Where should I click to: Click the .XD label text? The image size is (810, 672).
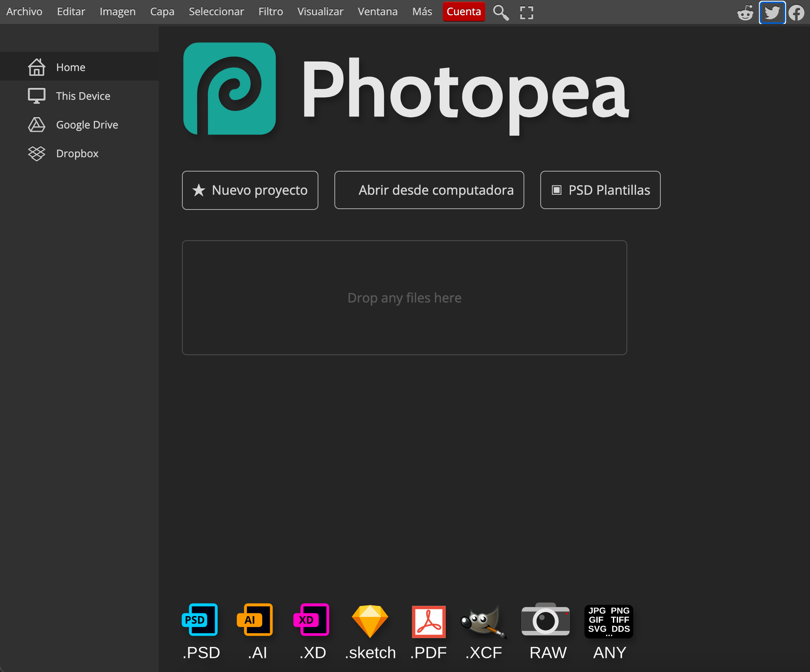pos(313,653)
